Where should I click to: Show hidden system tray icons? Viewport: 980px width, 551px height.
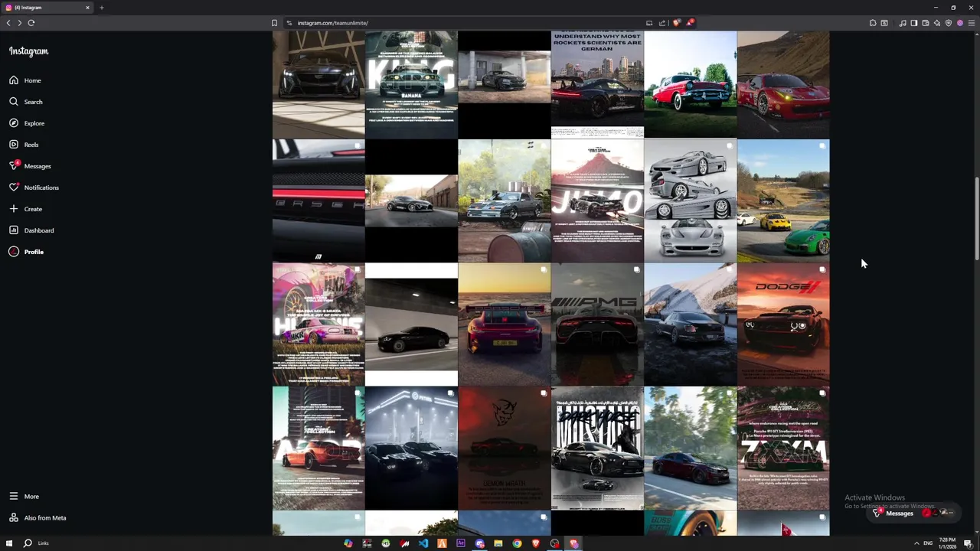916,543
